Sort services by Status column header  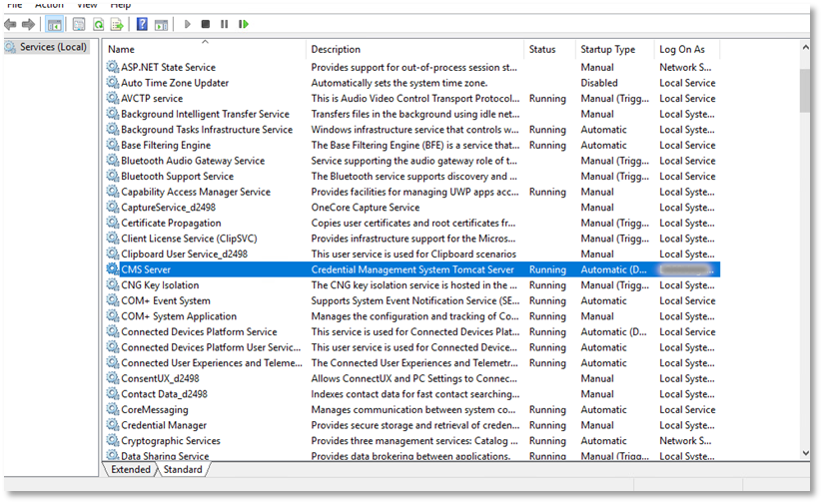[x=542, y=49]
